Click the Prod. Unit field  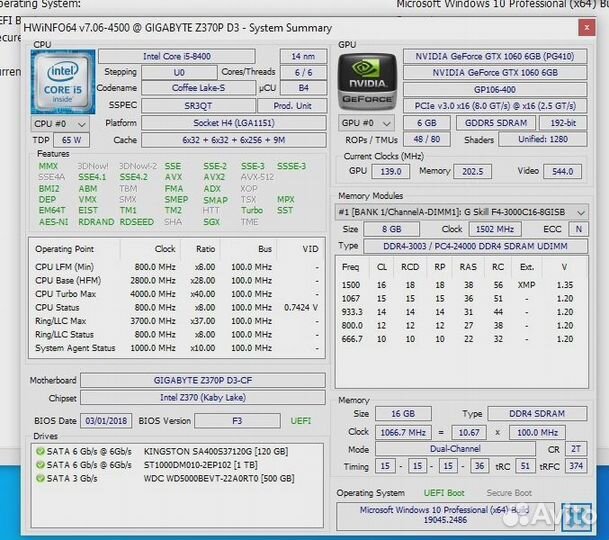pyautogui.click(x=292, y=106)
